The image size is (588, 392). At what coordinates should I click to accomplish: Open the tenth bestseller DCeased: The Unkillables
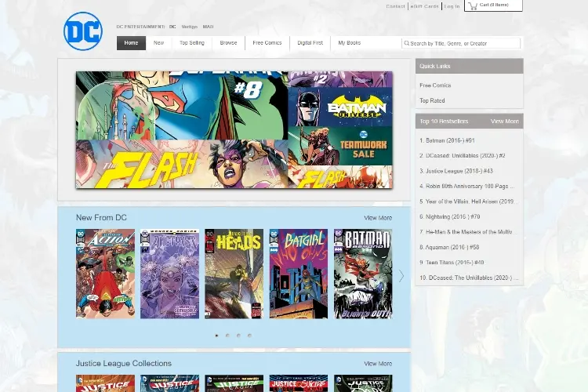point(469,278)
